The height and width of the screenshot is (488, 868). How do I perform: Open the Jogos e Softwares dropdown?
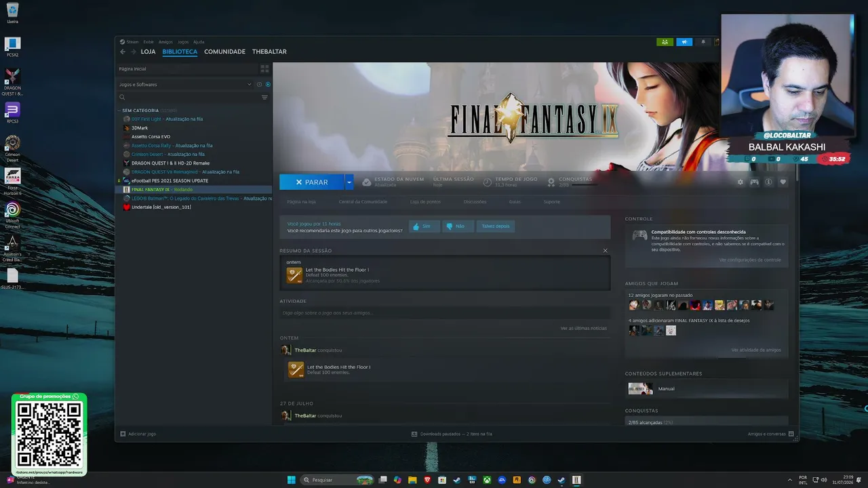pyautogui.click(x=185, y=85)
